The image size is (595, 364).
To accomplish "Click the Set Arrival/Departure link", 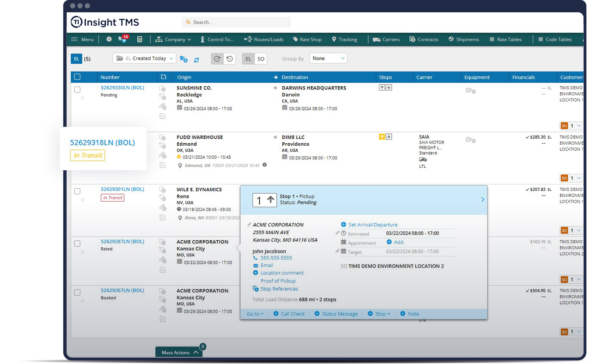I will (373, 225).
